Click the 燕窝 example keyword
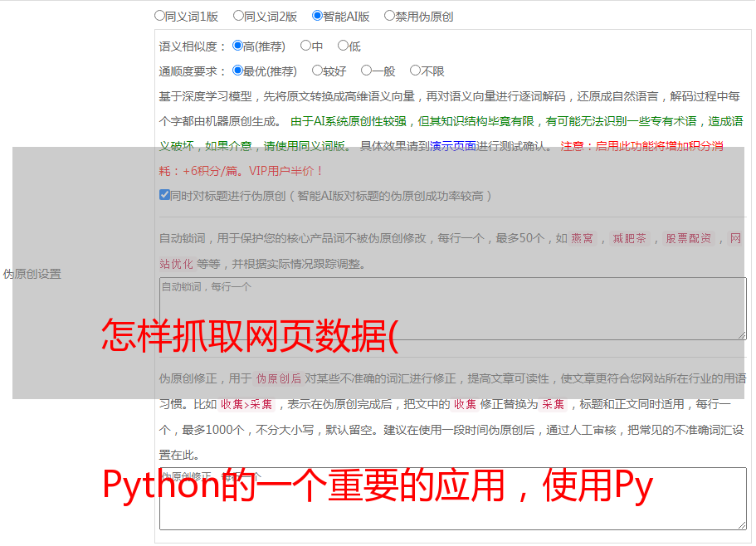The height and width of the screenshot is (546, 756). (583, 238)
